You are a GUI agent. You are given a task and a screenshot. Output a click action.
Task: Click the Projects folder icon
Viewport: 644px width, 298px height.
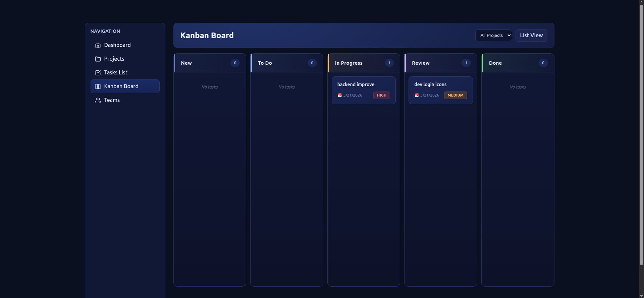tap(98, 59)
